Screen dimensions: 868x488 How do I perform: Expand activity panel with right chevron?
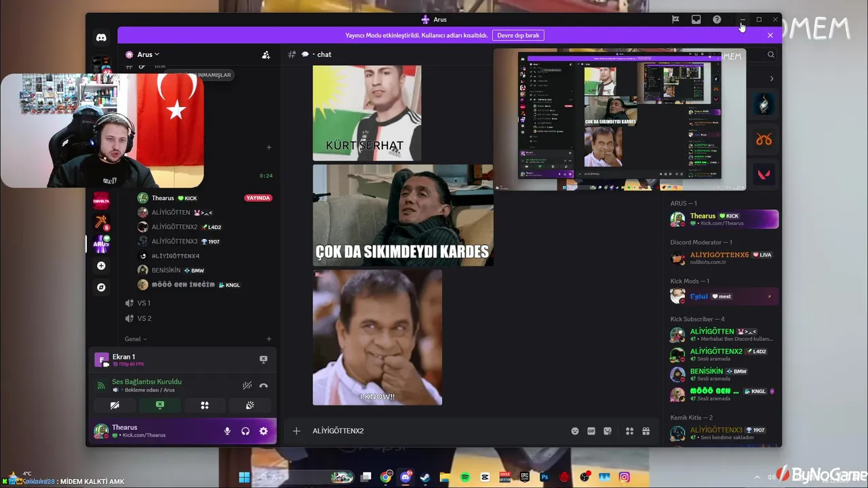point(772,79)
